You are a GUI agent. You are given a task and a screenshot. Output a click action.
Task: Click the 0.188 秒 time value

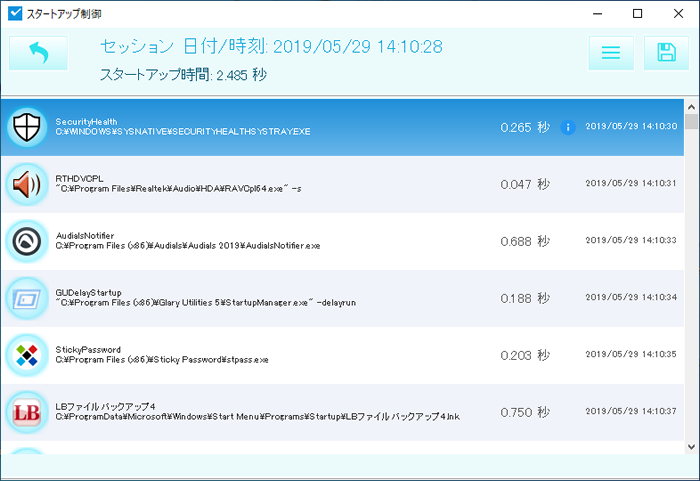click(525, 298)
